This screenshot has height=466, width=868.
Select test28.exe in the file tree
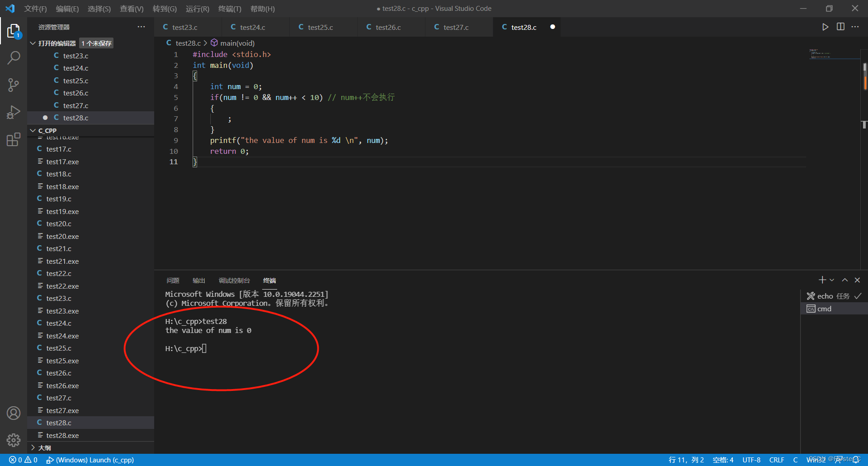point(90,435)
